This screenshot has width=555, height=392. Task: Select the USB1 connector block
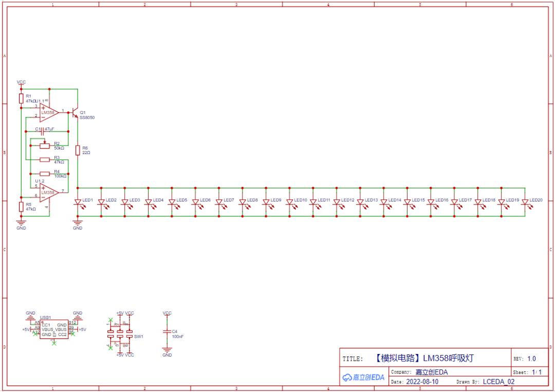pos(54,329)
